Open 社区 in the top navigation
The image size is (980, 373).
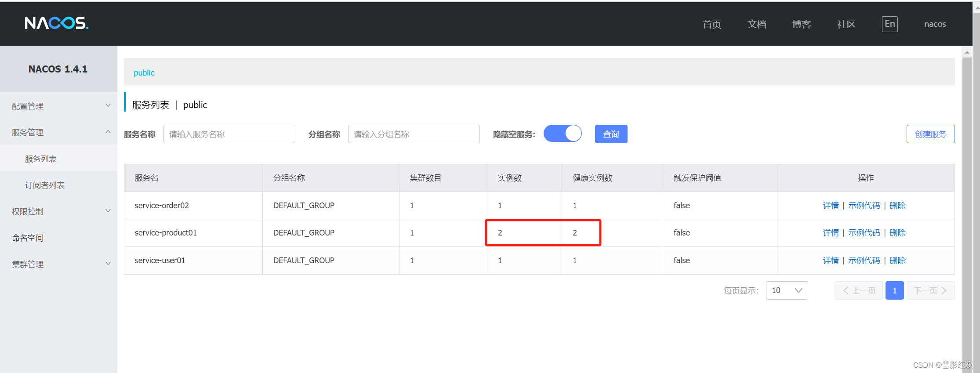[x=846, y=24]
